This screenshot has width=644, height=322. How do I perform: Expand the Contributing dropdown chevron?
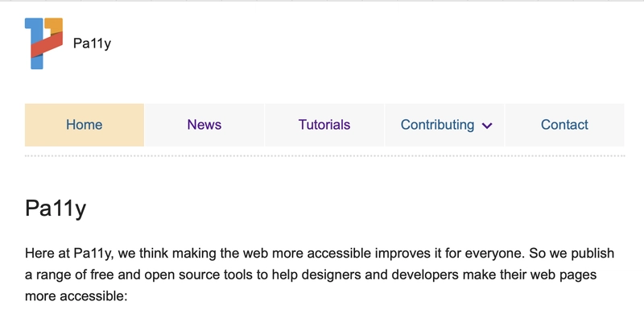tap(487, 126)
